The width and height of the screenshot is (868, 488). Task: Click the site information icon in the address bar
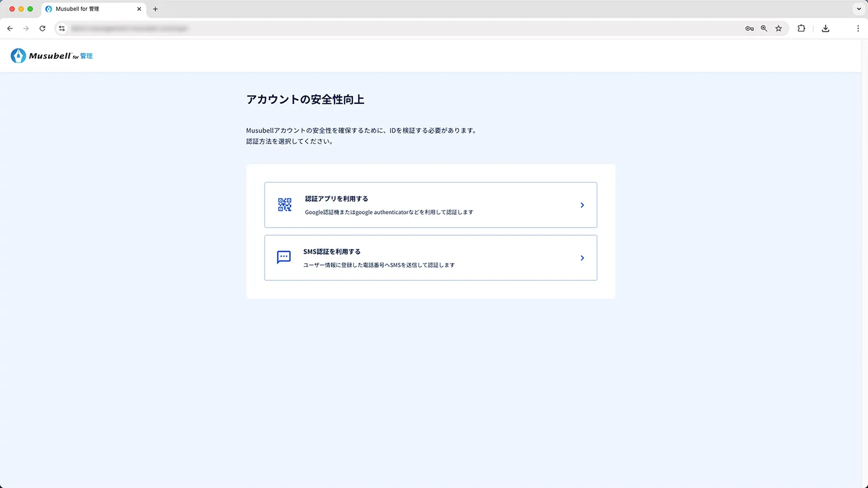[61, 28]
